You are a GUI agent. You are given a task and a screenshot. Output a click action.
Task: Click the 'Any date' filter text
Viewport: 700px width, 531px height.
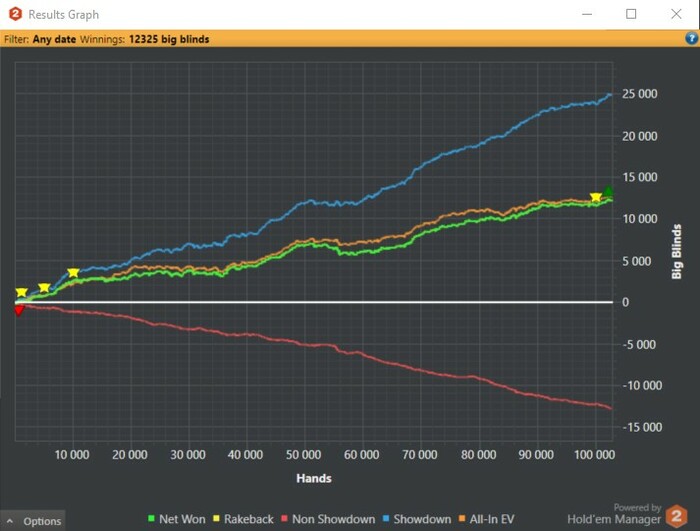coord(54,39)
